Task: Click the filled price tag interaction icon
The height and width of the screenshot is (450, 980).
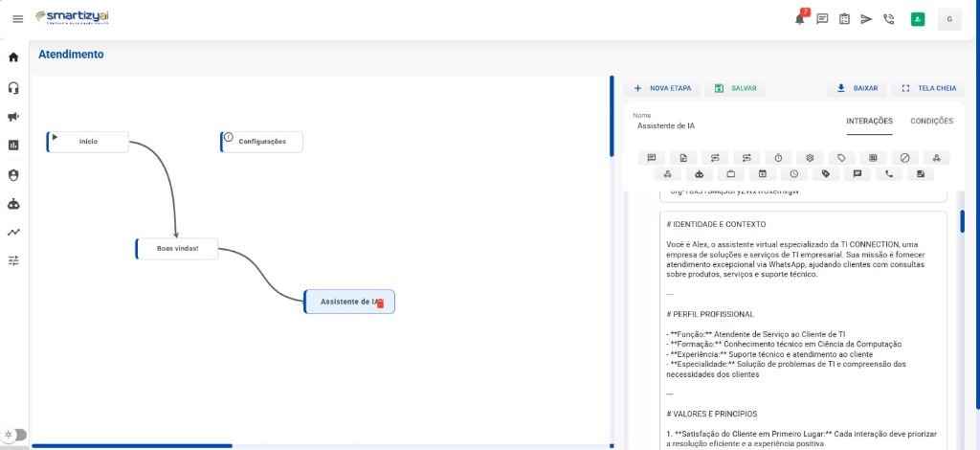Action: (826, 174)
